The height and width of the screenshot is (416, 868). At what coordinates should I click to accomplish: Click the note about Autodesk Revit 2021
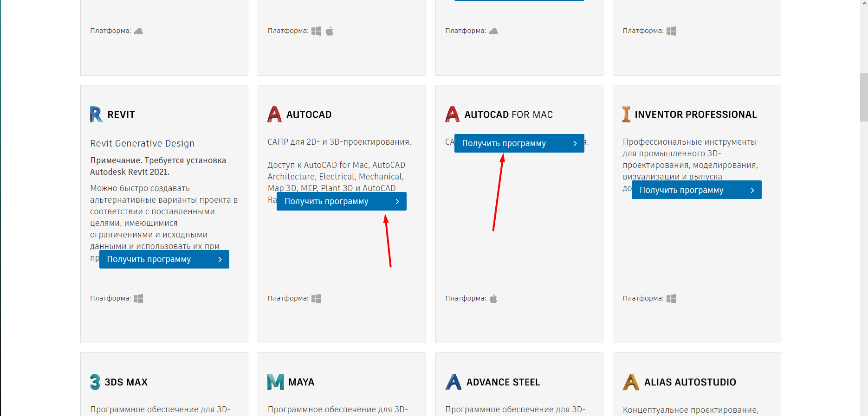point(158,166)
